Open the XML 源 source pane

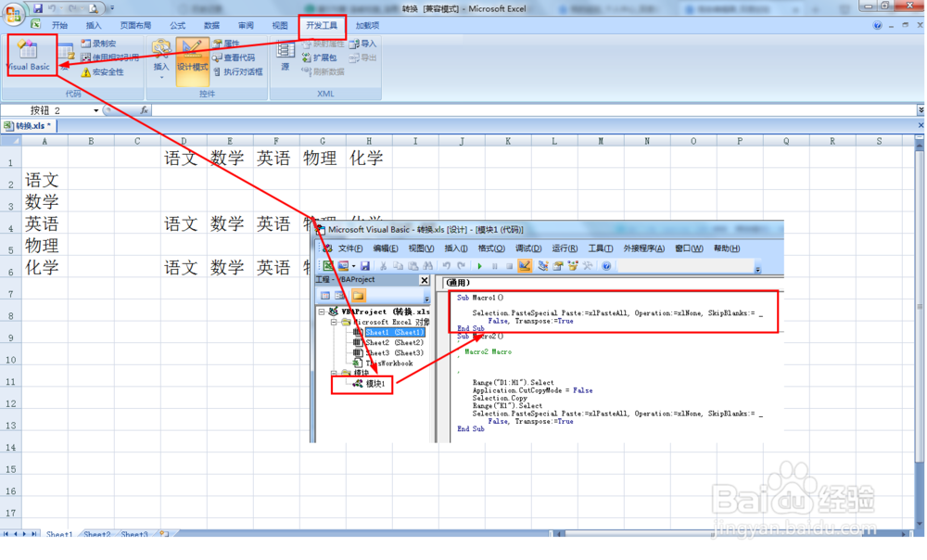[x=286, y=57]
